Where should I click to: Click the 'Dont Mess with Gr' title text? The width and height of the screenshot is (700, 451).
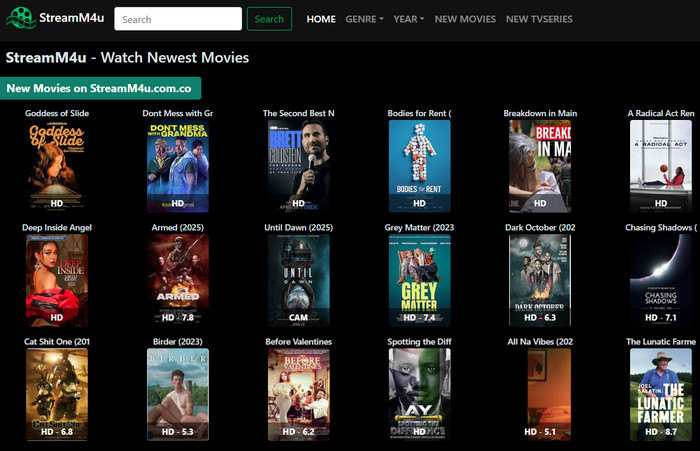pos(178,113)
